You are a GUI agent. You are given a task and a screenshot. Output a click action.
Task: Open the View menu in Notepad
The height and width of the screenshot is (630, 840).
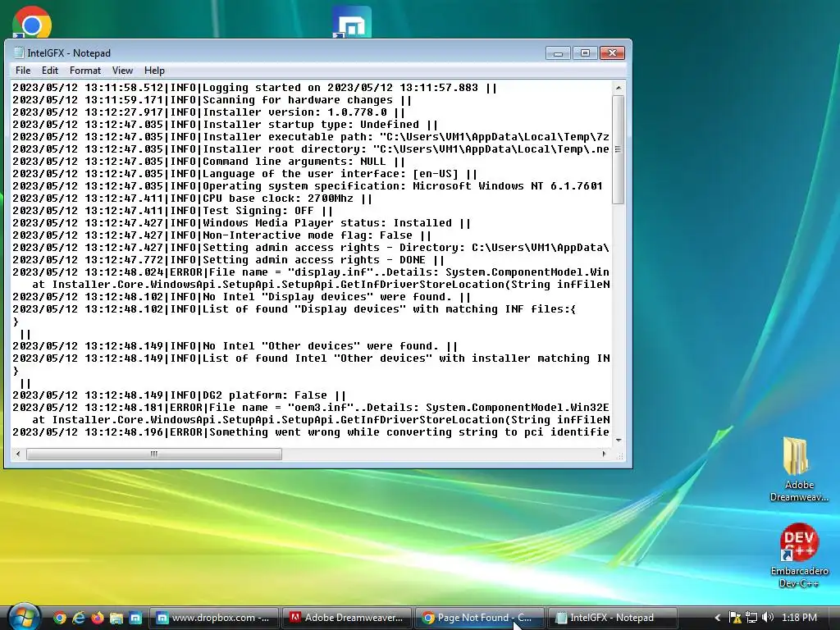[x=122, y=71]
